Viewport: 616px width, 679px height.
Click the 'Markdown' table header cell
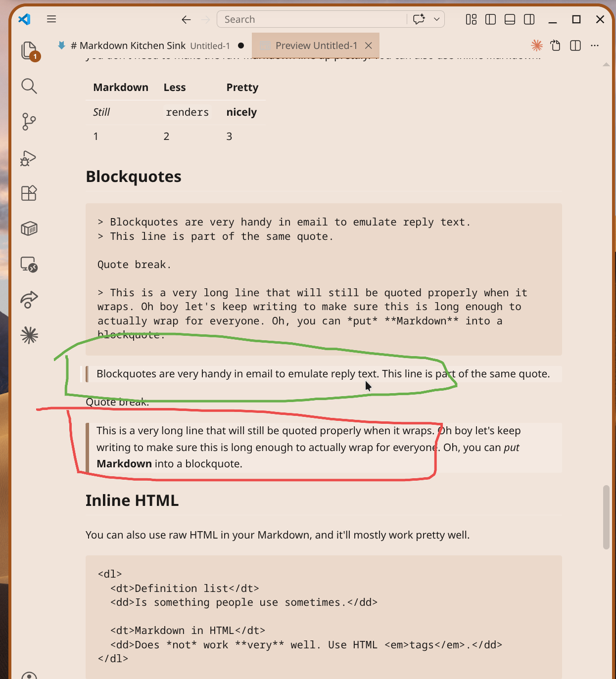121,88
